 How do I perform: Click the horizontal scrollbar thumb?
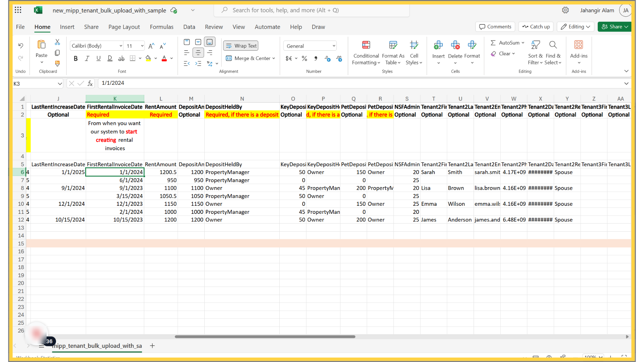pos(265,337)
